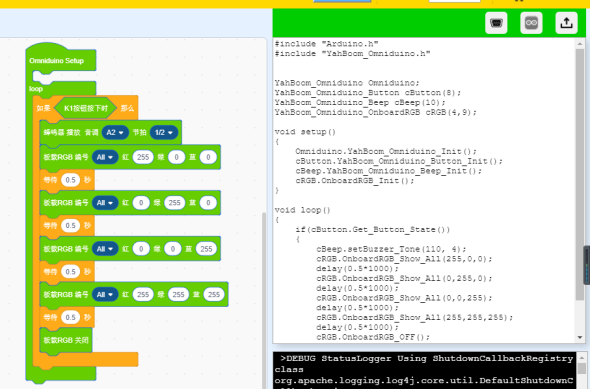
Task: Open All dropdown in red 255 RGB block
Action: 105,157
